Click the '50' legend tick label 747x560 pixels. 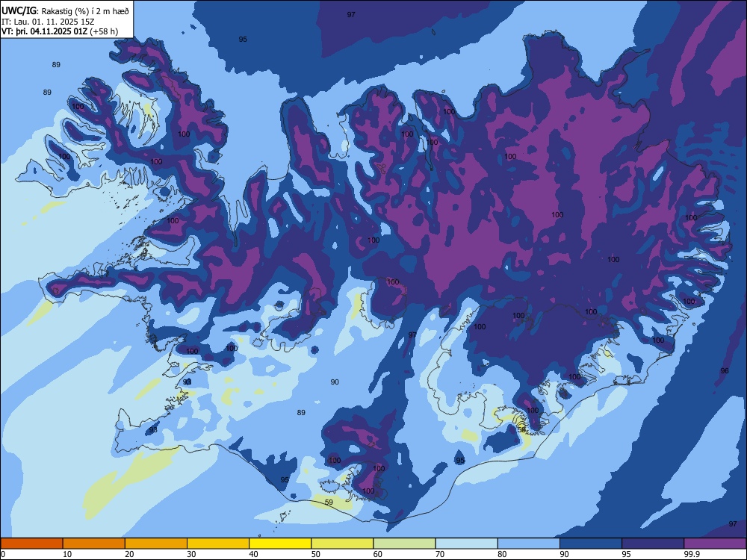316,554
